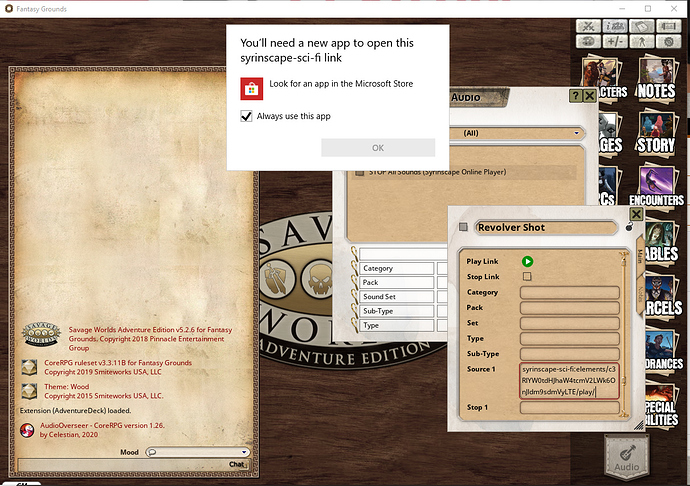Screen dimensions: 690x486
Task: Maximize the Fantasy Grounds window
Action: pyautogui.click(x=648, y=8)
